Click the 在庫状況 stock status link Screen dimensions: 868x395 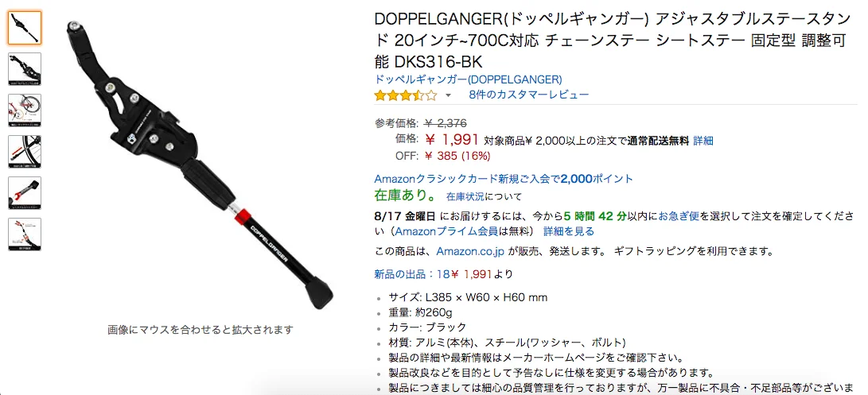(x=465, y=196)
